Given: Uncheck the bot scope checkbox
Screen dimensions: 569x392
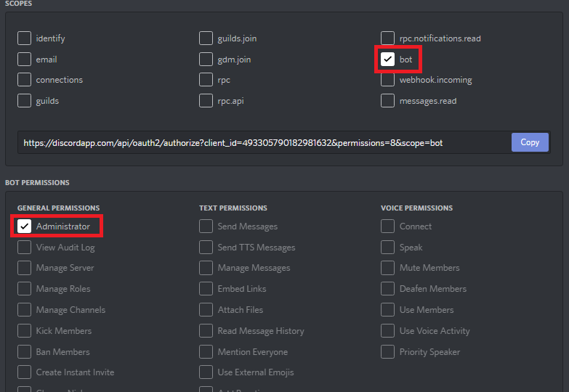Looking at the screenshot, I should click(x=387, y=59).
